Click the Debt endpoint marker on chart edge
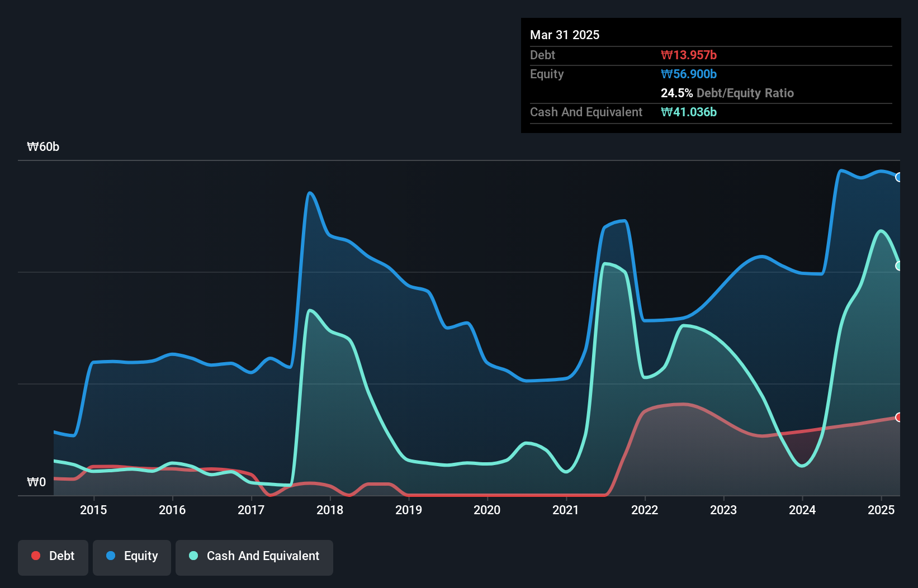This screenshot has width=918, height=588. pos(898,417)
